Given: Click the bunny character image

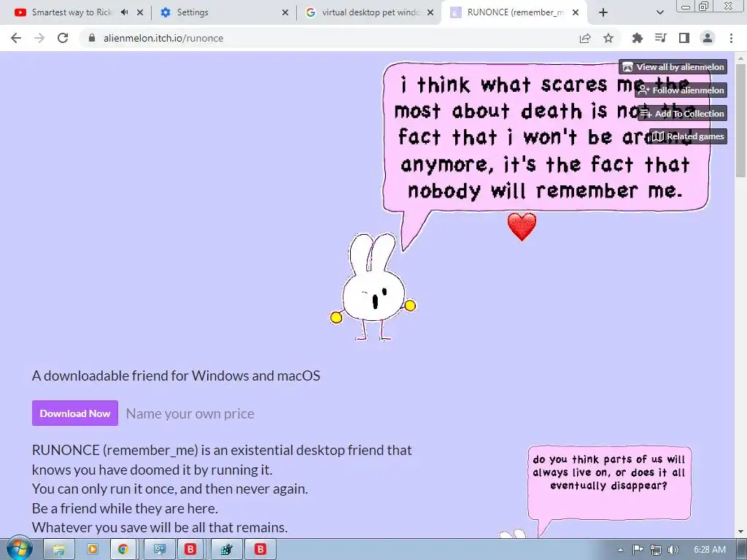Looking at the screenshot, I should 373,287.
